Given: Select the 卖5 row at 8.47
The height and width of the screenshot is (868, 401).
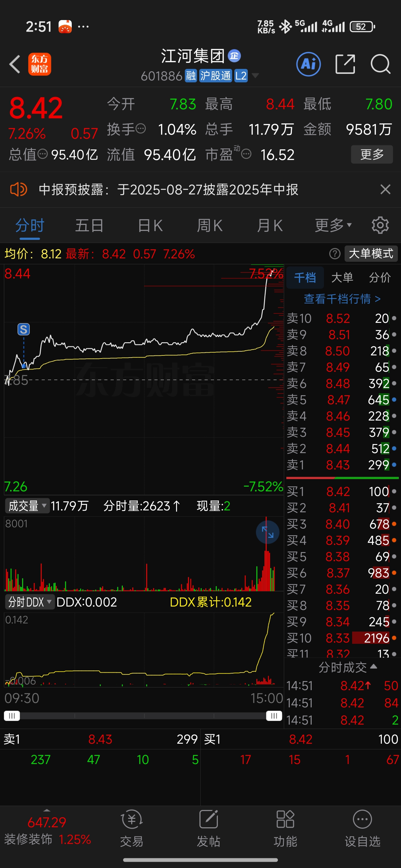Looking at the screenshot, I should point(342,400).
